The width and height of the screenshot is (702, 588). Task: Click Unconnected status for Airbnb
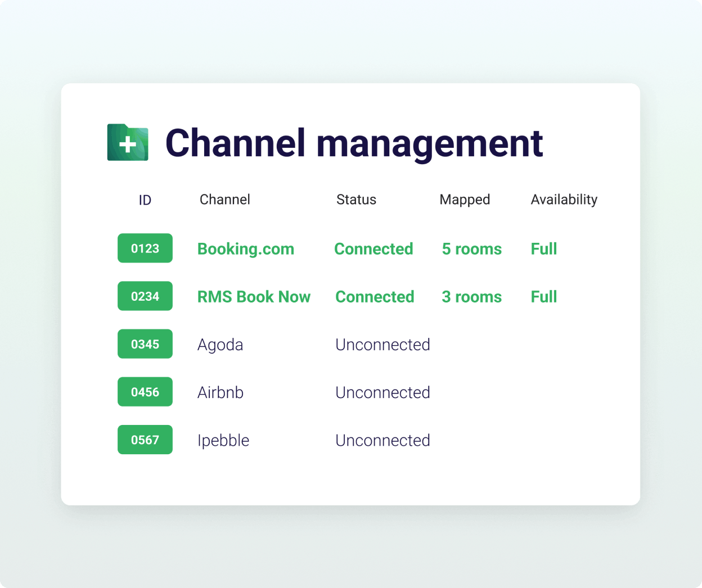click(382, 392)
